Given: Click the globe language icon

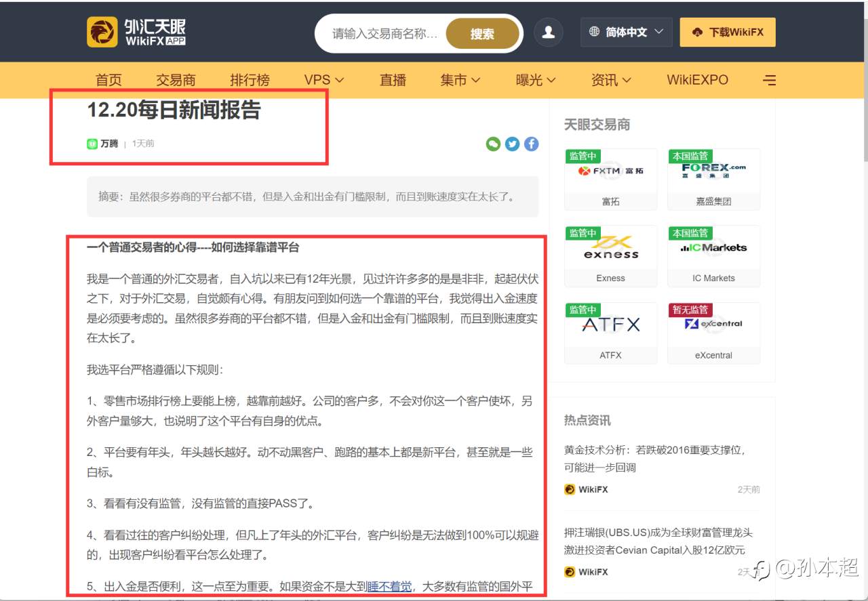Looking at the screenshot, I should [x=595, y=32].
